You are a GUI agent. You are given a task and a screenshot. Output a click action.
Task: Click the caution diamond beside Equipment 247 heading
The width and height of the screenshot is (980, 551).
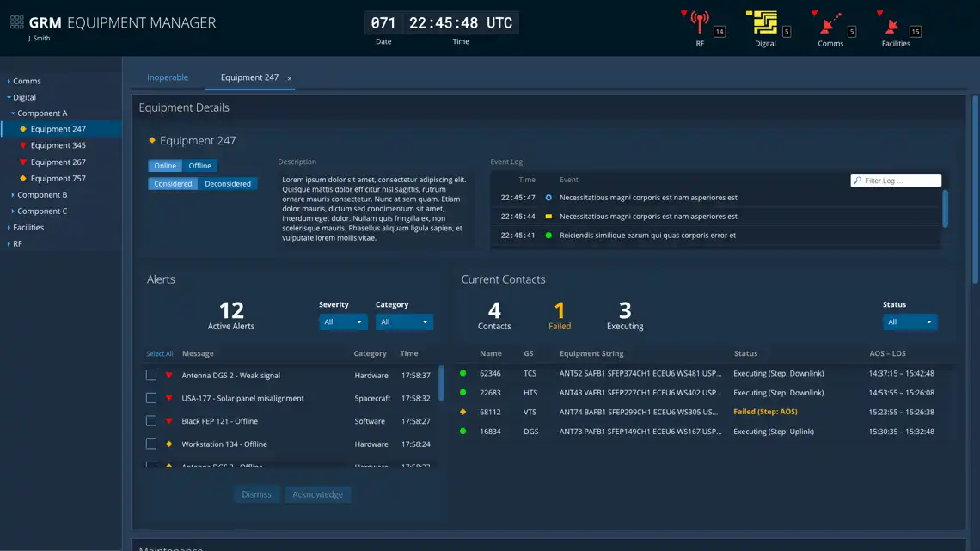pos(152,140)
